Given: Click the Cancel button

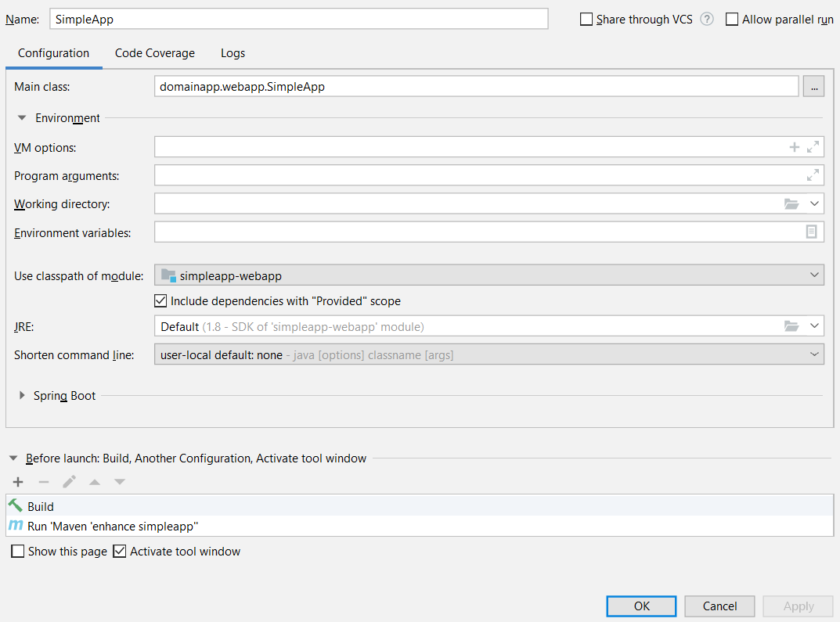Looking at the screenshot, I should click(x=719, y=606).
